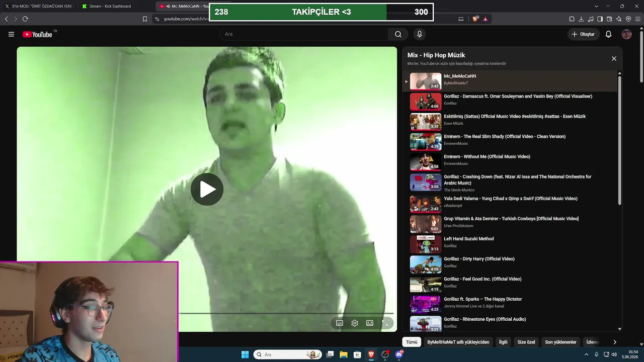Click the Windows taskbar Ara search box
Image resolution: width=644 pixels, height=362 pixels.
[x=288, y=354]
